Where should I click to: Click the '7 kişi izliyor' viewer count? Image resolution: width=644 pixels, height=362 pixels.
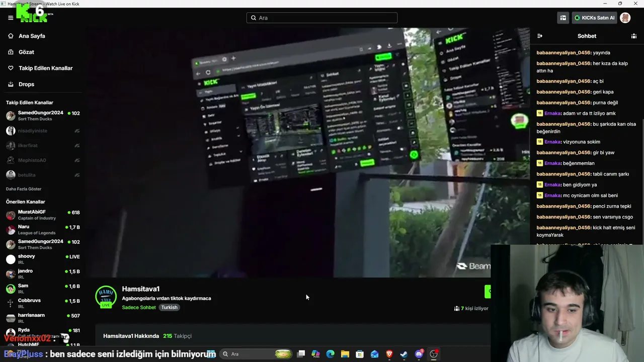click(x=471, y=309)
